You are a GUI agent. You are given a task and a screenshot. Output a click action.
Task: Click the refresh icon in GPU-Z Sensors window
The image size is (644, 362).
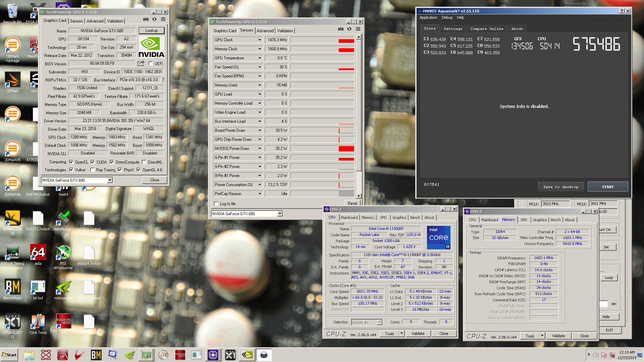(350, 29)
